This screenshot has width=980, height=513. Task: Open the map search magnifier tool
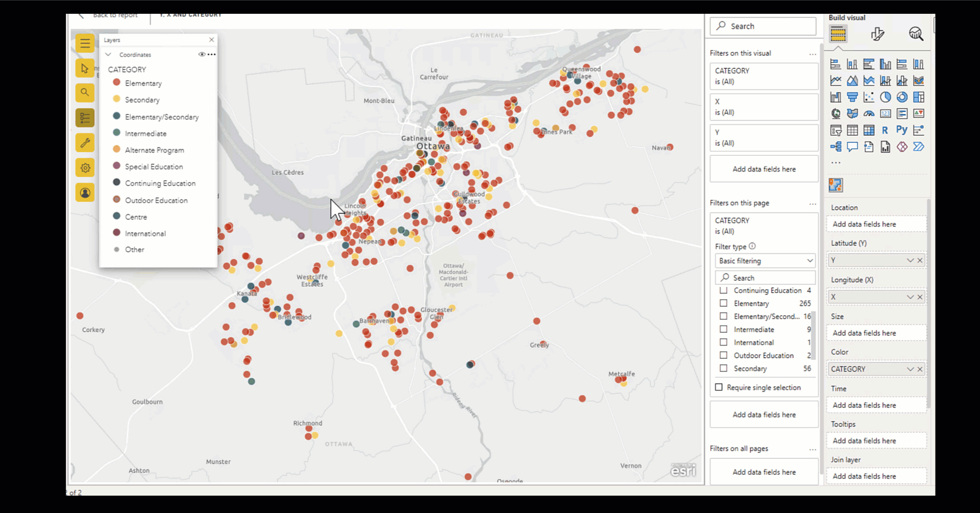(x=85, y=92)
